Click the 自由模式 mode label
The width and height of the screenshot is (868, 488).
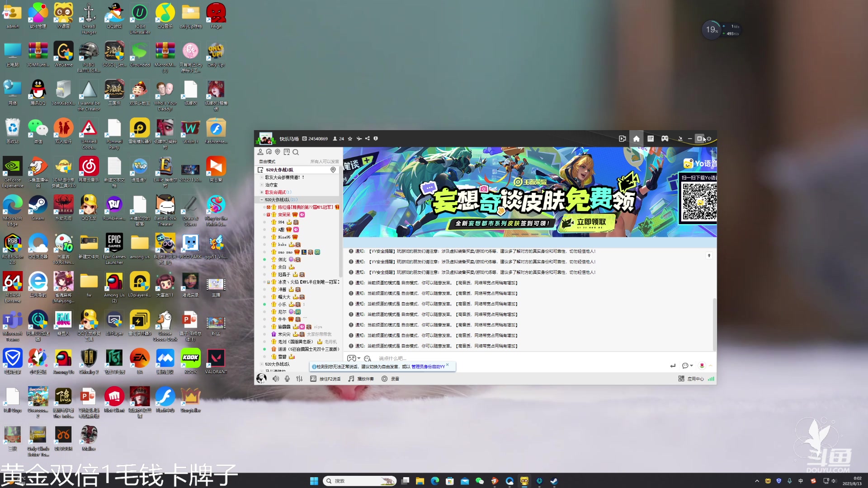tap(267, 161)
